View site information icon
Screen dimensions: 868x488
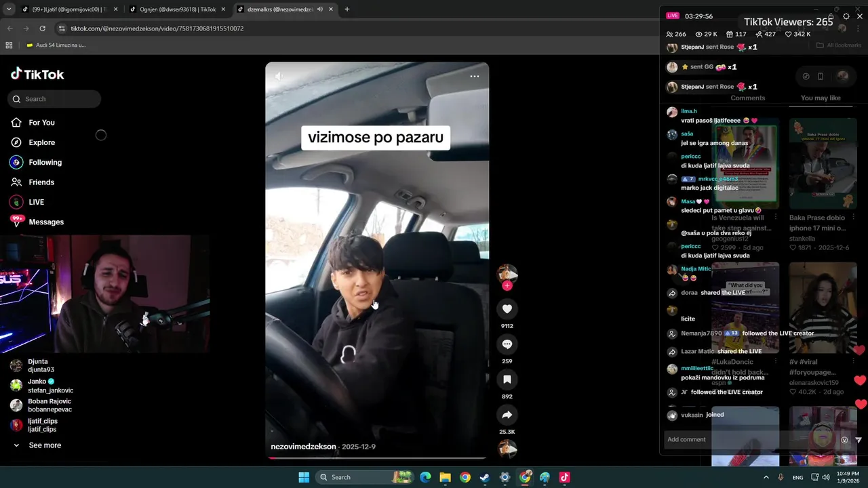(62, 28)
